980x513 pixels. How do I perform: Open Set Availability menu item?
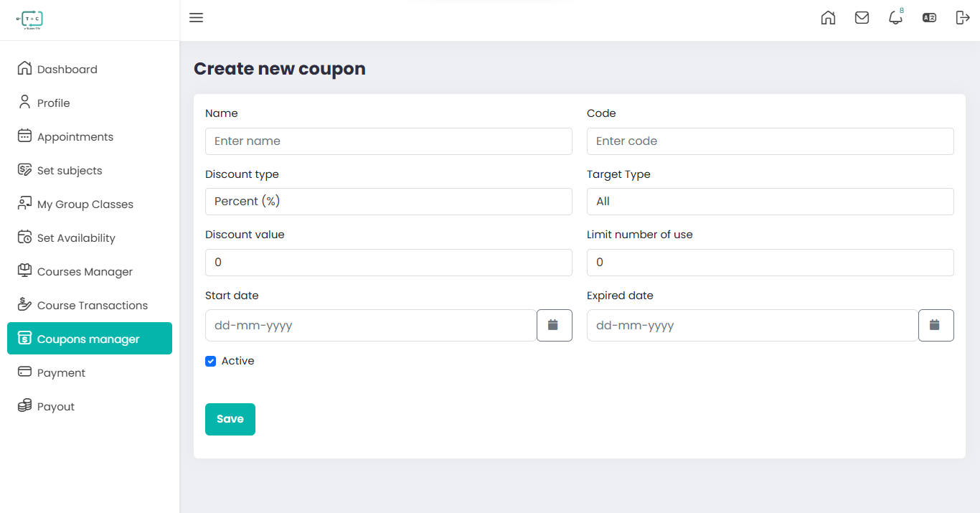coord(90,237)
